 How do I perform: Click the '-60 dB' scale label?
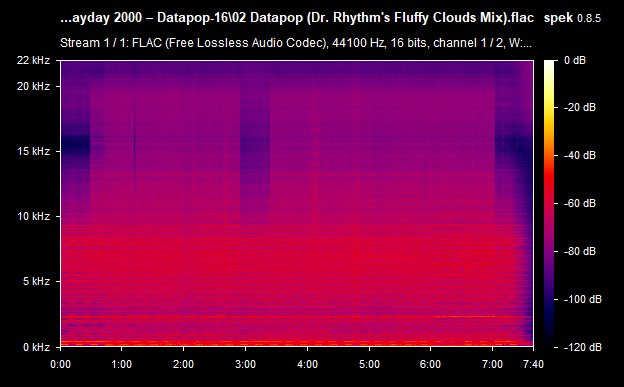(x=580, y=203)
